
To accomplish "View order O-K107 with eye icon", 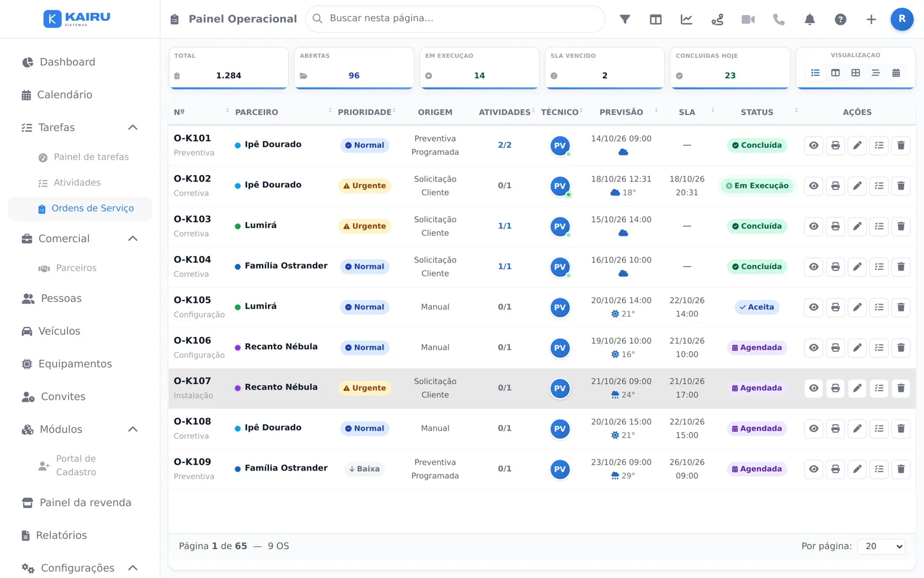I will [x=814, y=388].
